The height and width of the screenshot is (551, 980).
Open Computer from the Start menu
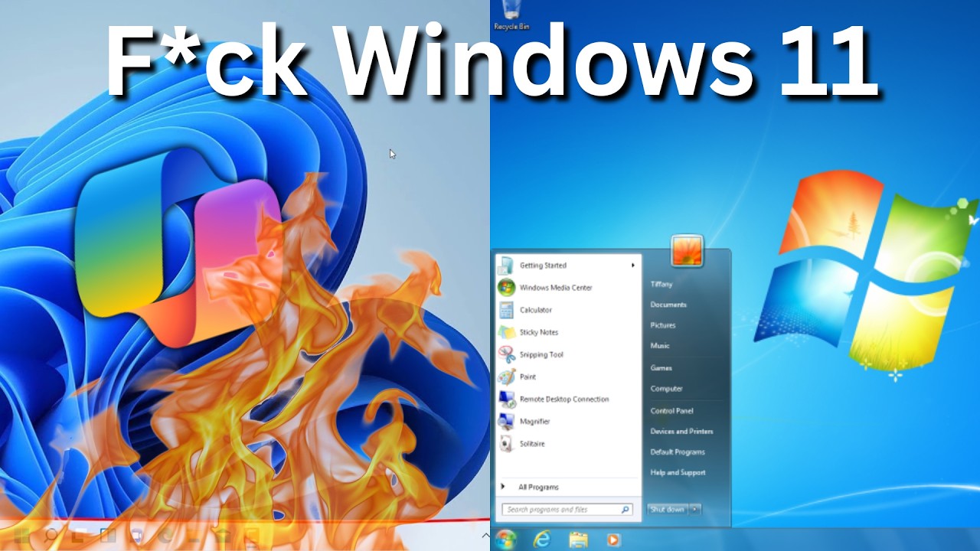coord(667,389)
